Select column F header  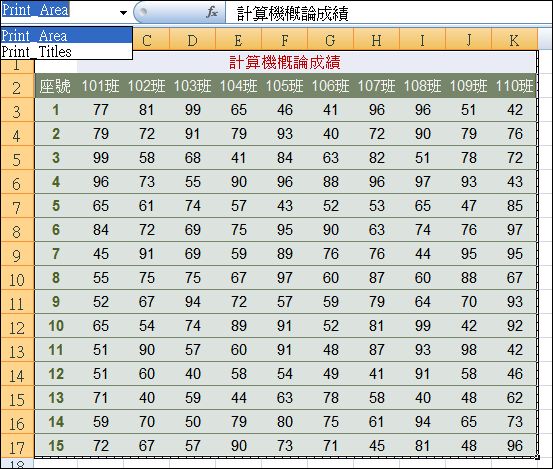[x=285, y=40]
